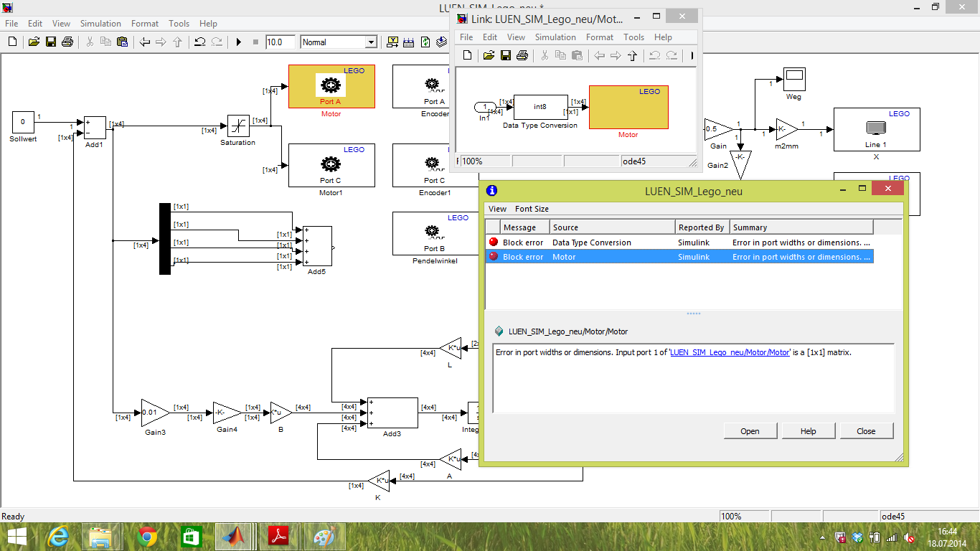Select the Weg scope block
The height and width of the screenshot is (551, 980).
point(793,79)
